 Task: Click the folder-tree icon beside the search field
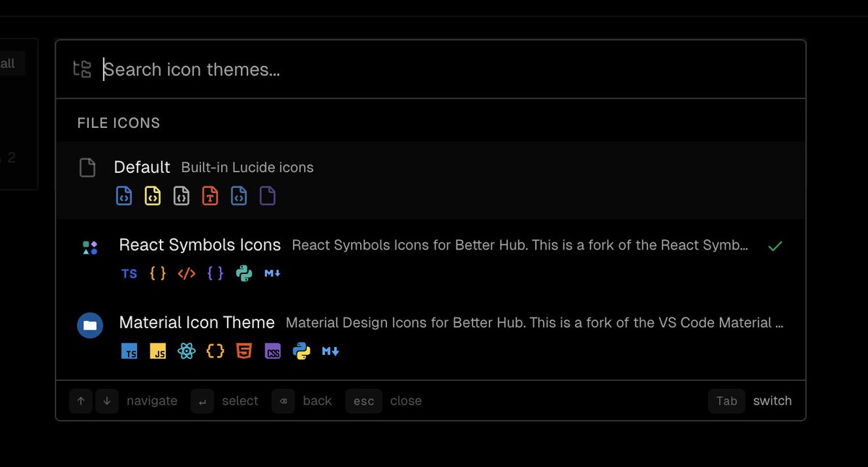(82, 69)
